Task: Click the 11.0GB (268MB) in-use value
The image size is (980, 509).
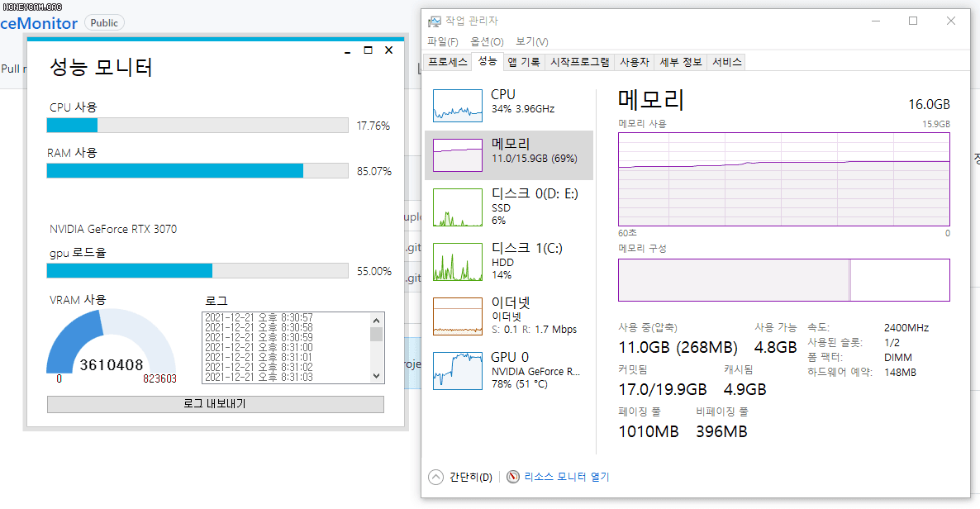Action: point(678,348)
